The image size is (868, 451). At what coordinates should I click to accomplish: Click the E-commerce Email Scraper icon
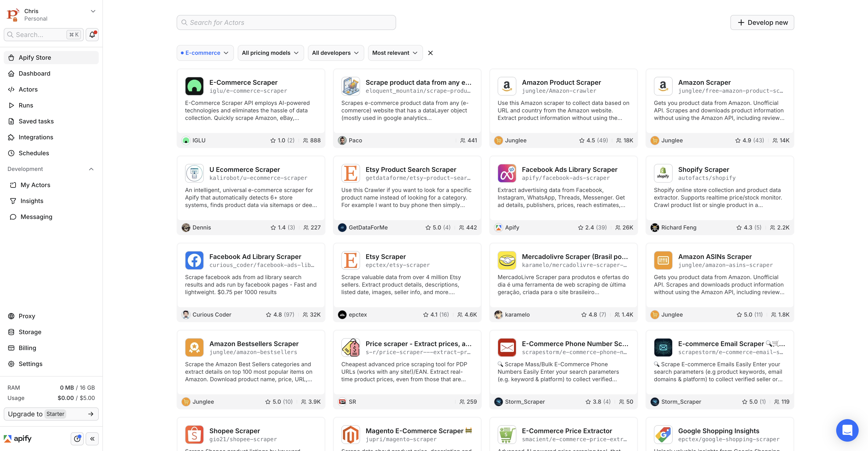(x=663, y=347)
